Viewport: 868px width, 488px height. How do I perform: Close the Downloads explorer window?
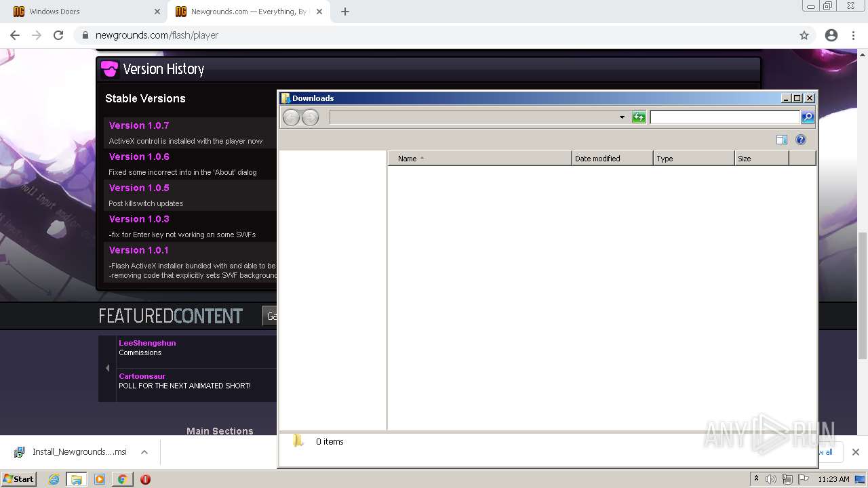(x=810, y=98)
